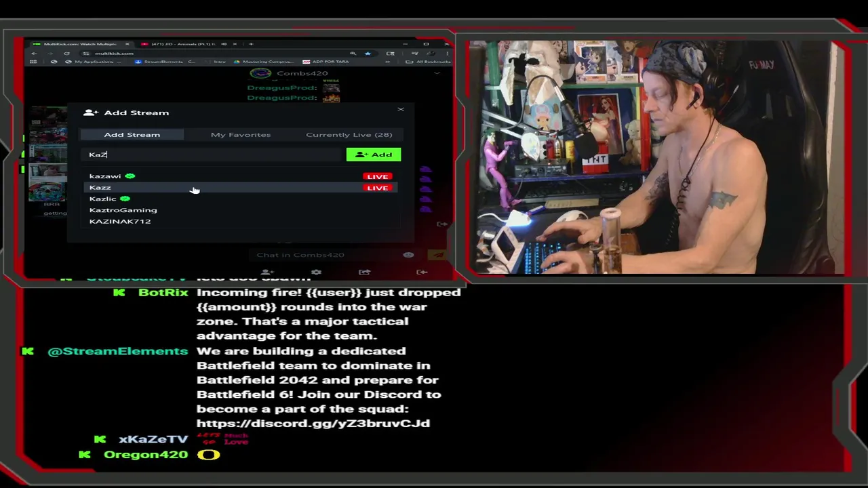The height and width of the screenshot is (488, 868).
Task: Click the share icon in bottom bar
Action: [x=365, y=272]
